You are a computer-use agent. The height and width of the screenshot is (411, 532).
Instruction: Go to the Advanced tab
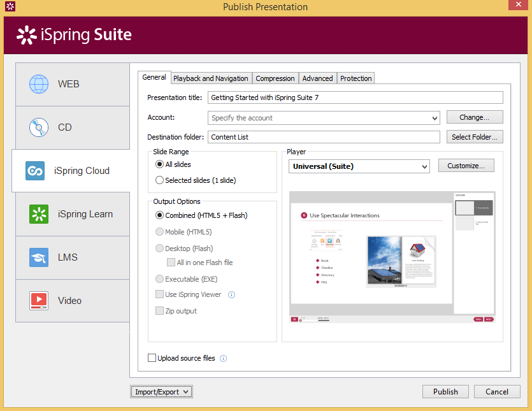tap(317, 78)
